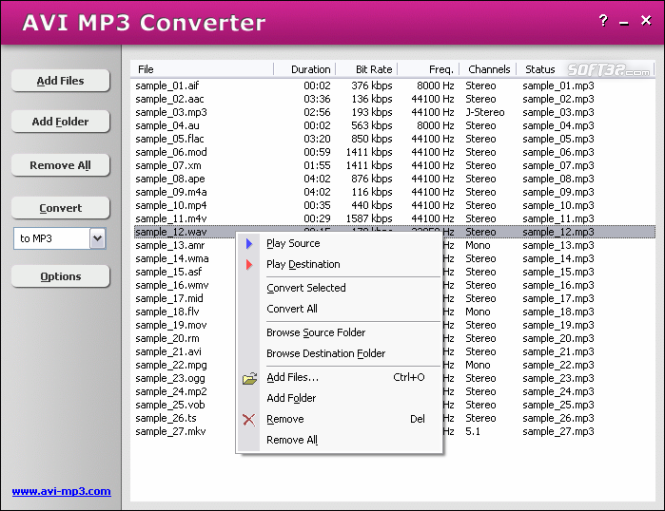The height and width of the screenshot is (511, 665).
Task: Click the blue Play Source arrow icon
Action: pos(249,243)
